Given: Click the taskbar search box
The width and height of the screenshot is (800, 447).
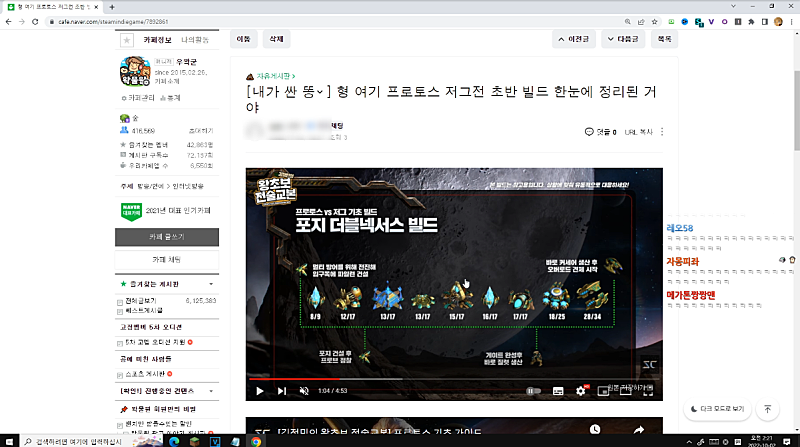Looking at the screenshot, I should [76, 441].
